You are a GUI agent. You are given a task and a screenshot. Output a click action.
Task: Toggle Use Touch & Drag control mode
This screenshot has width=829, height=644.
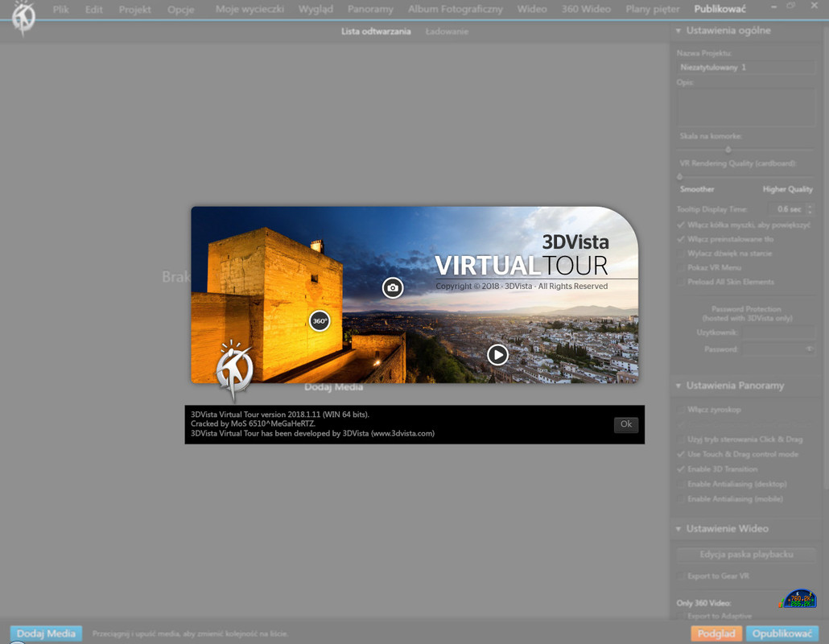pos(680,454)
